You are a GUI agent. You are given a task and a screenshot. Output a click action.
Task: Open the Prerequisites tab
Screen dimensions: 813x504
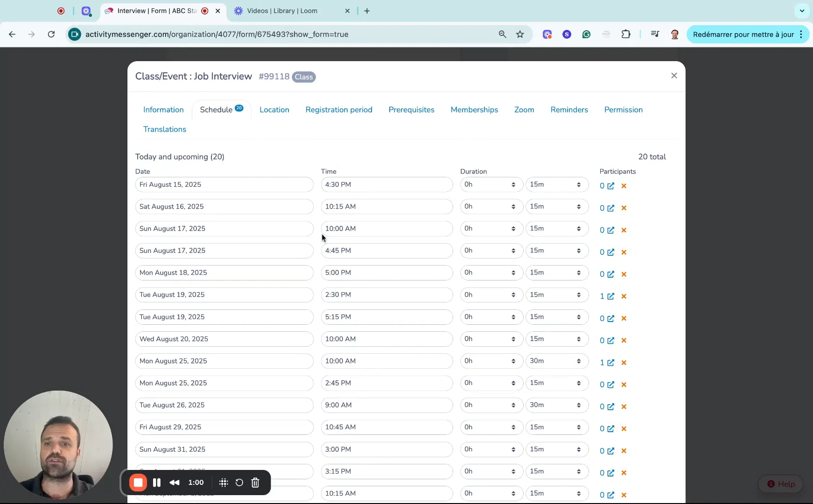(411, 110)
